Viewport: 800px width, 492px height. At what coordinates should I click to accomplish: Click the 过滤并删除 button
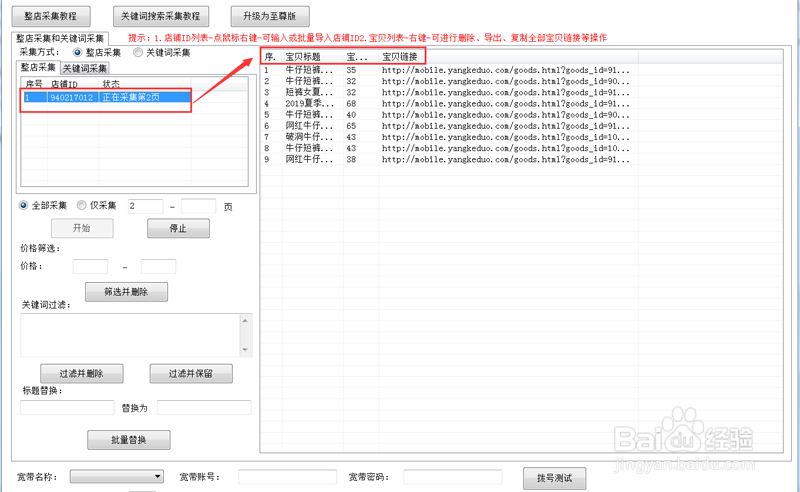tap(82, 374)
